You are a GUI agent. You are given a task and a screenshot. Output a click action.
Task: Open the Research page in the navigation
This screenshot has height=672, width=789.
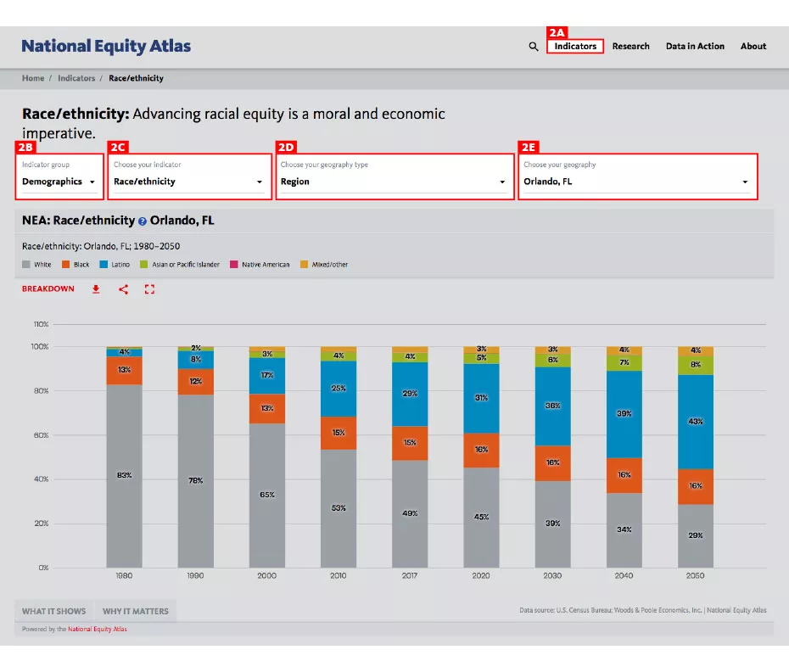[x=631, y=47]
